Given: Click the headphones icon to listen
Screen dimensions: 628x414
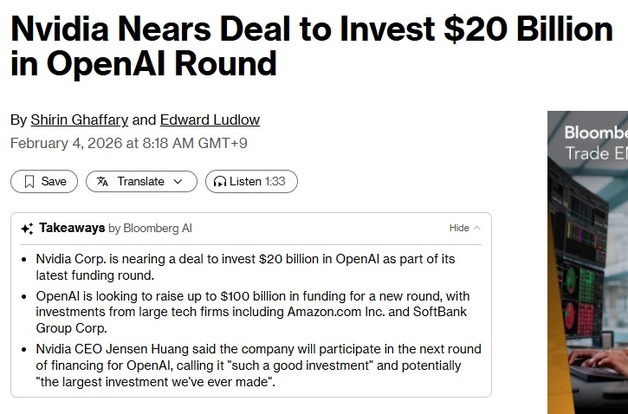Looking at the screenshot, I should (x=219, y=181).
